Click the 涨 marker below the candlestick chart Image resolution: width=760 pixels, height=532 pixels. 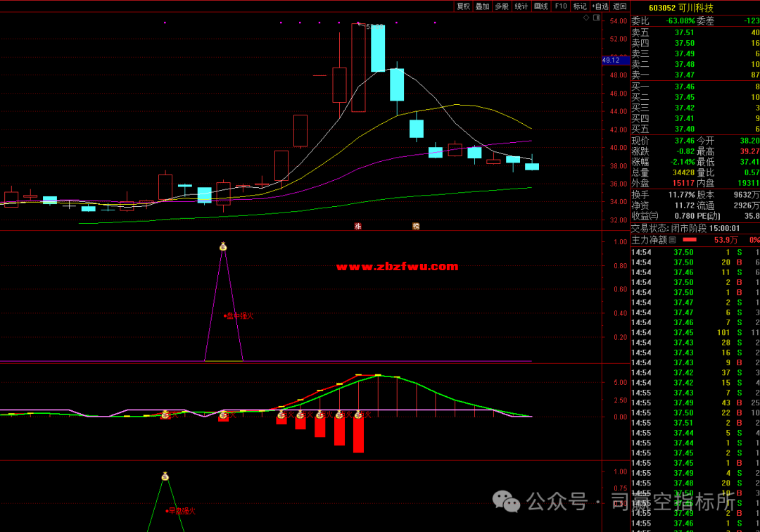[357, 227]
